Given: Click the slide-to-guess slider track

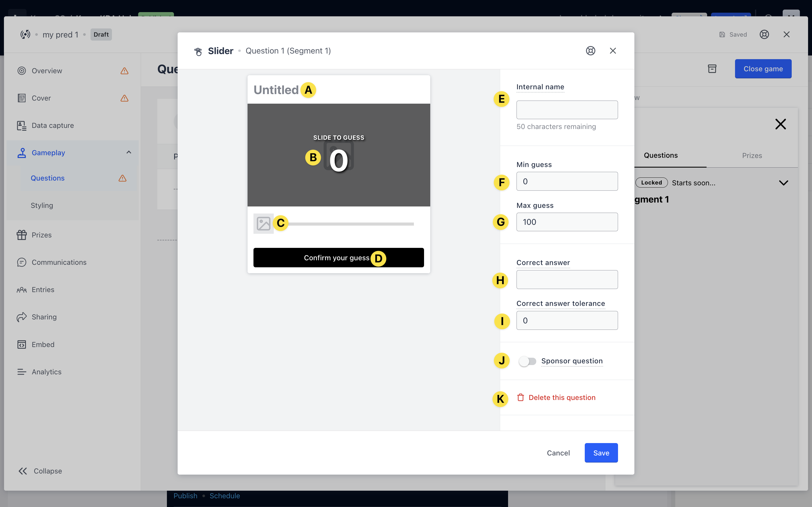Looking at the screenshot, I should coord(351,224).
